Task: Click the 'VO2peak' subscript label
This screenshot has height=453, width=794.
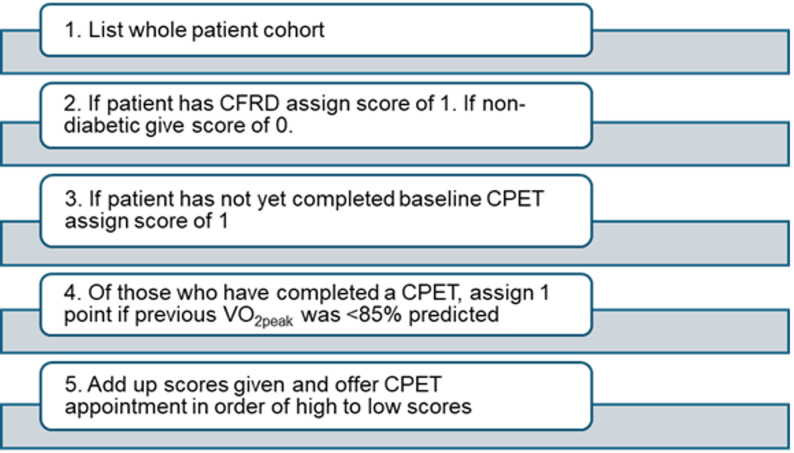Action: tap(255, 316)
